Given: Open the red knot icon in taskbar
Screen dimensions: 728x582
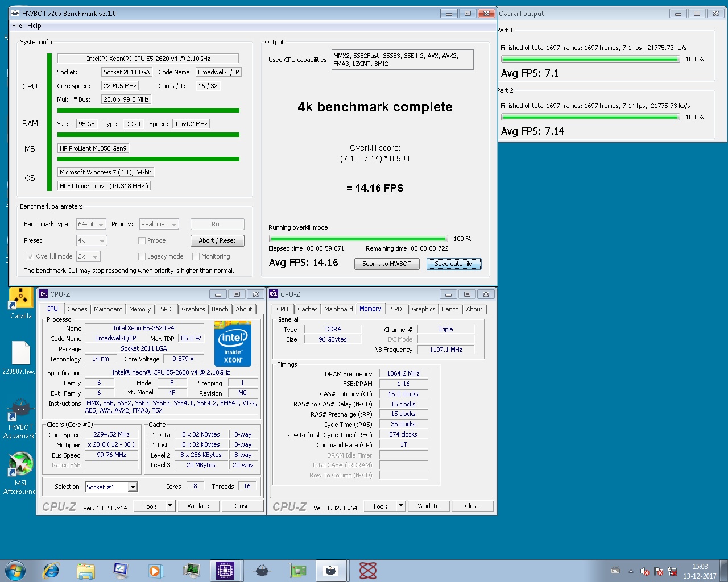Looking at the screenshot, I should pos(368,570).
